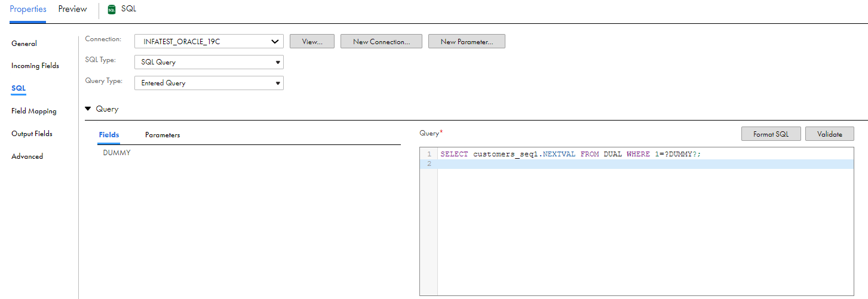Viewport: 868px width, 299px height.
Task: Open the Query Type dropdown
Action: coord(209,83)
